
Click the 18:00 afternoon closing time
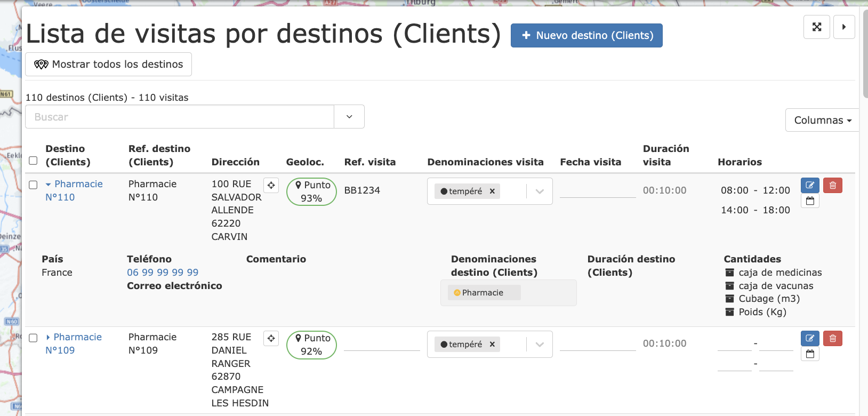coord(776,210)
